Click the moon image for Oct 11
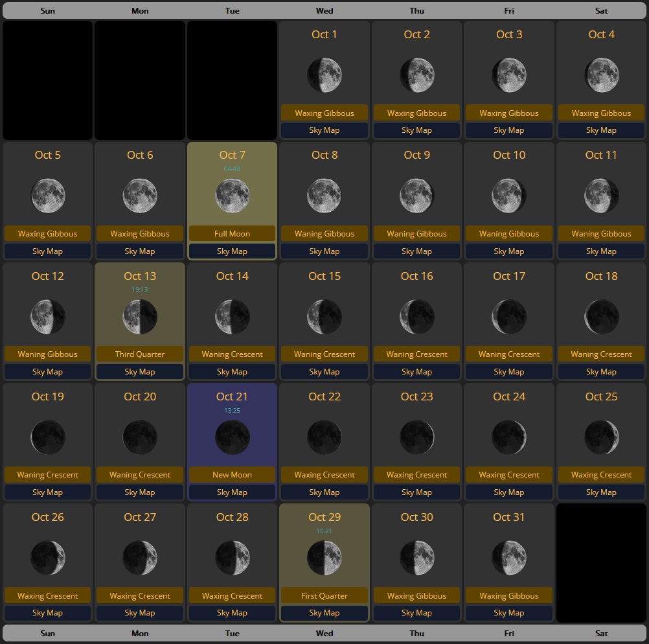The height and width of the screenshot is (644, 649). 601,196
